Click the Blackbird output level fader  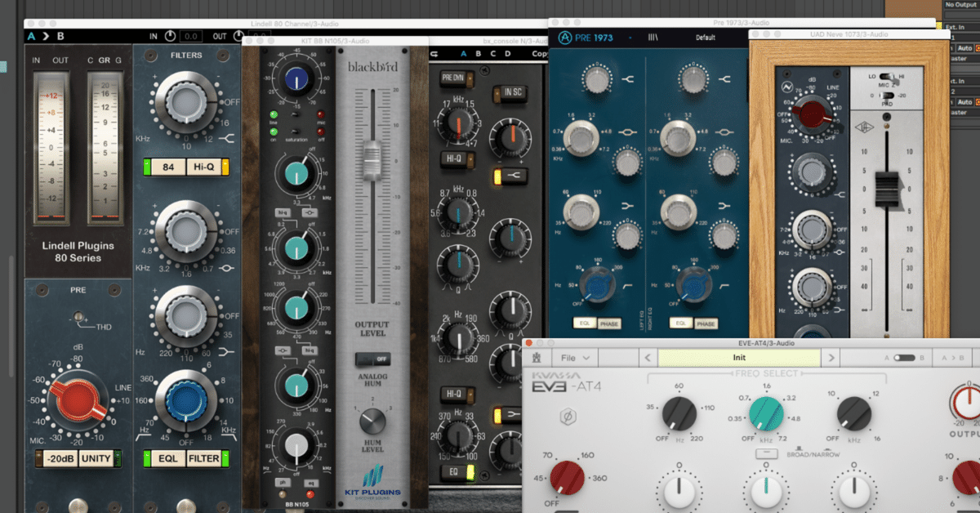click(372, 160)
